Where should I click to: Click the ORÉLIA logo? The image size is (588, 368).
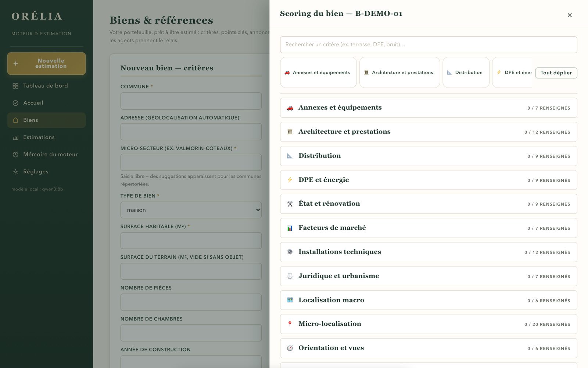(37, 16)
